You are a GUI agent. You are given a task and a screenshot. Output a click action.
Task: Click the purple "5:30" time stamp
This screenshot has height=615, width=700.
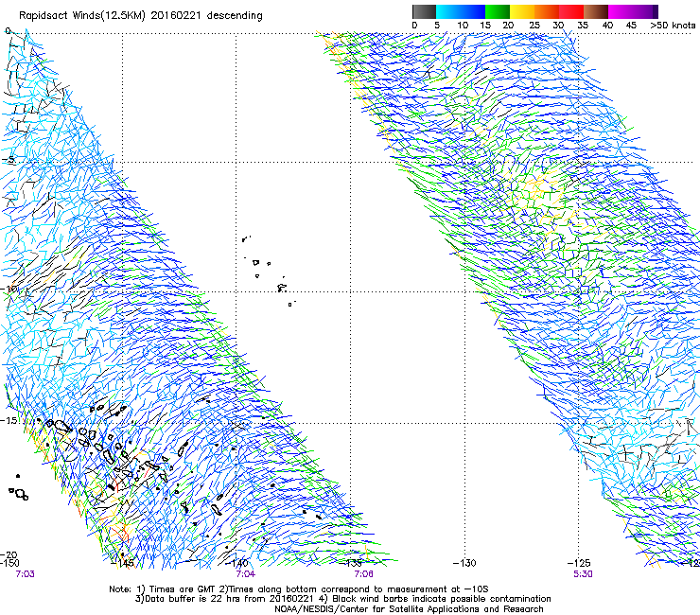tap(583, 574)
